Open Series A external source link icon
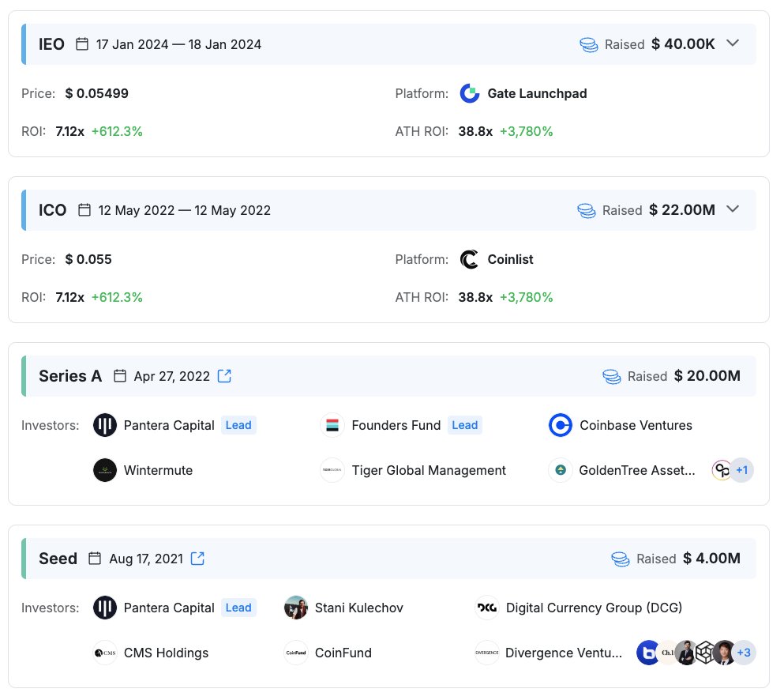Screen dimensions: 784x700 click(x=224, y=376)
